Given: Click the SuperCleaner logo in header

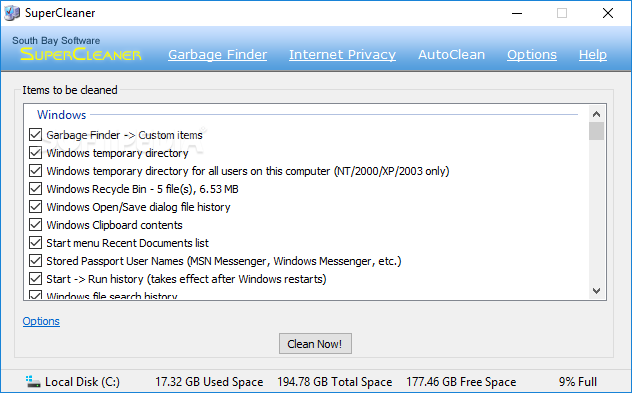Looking at the screenshot, I should tap(81, 54).
